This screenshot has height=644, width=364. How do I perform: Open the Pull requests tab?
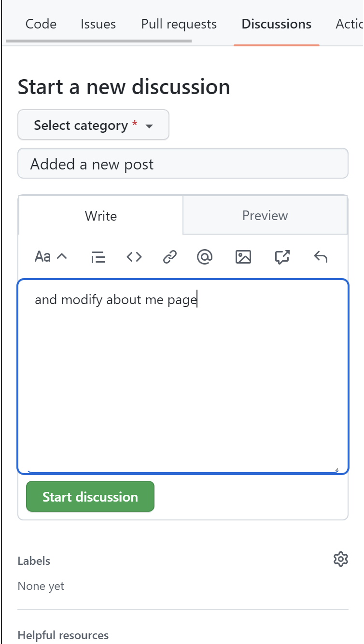tap(178, 24)
